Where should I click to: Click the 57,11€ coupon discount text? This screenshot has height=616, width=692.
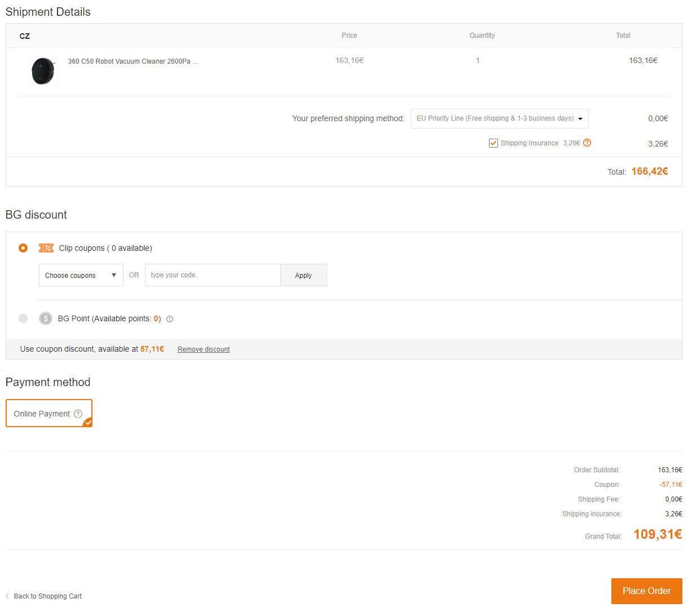[x=152, y=349]
